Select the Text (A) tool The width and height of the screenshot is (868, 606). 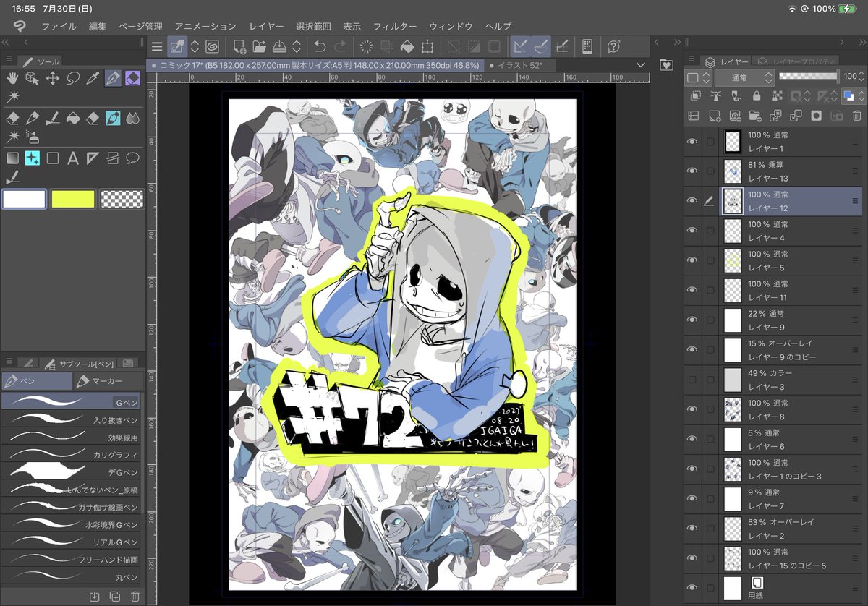[x=72, y=158]
